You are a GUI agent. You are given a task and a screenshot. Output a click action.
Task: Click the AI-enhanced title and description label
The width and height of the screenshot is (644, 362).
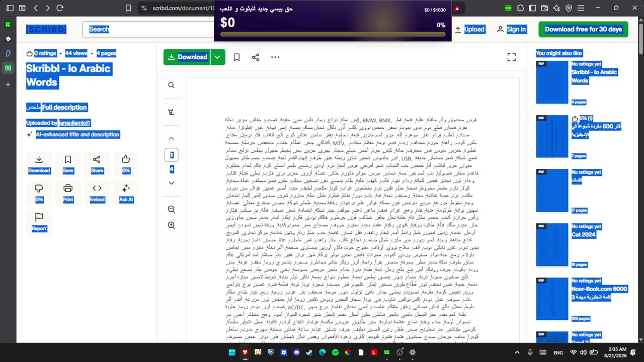pos(77,134)
